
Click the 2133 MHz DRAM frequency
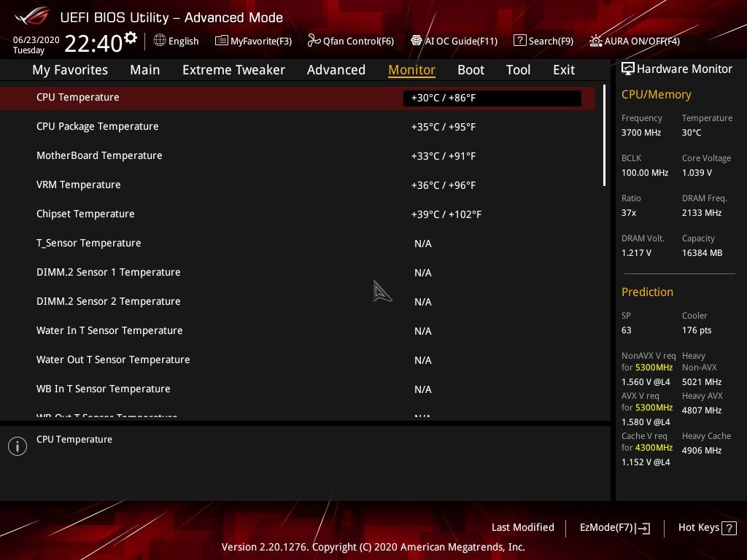(701, 212)
